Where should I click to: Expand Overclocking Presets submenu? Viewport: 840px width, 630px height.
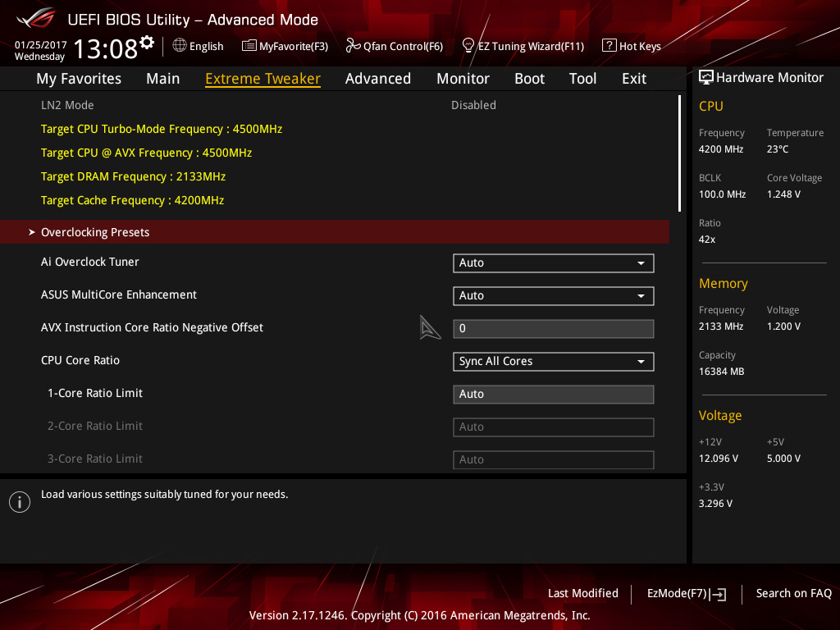[335, 232]
